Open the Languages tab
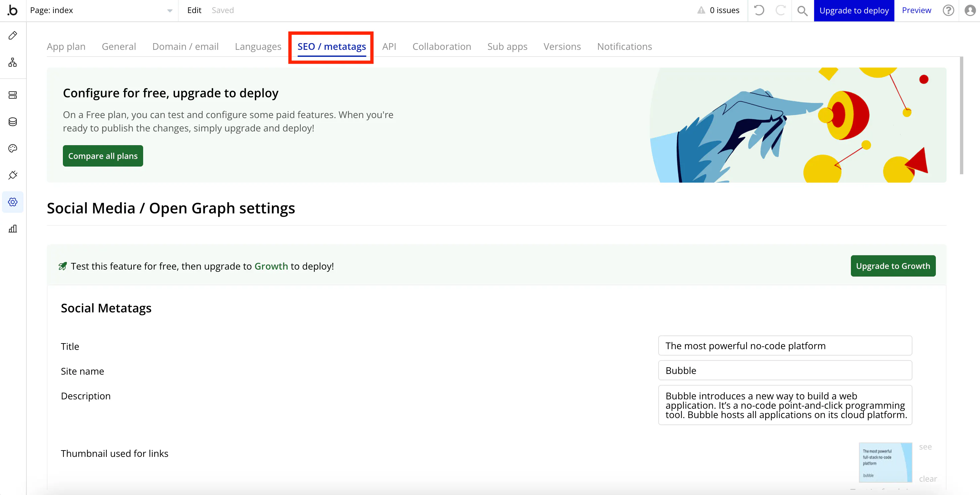The width and height of the screenshot is (980, 495). (258, 46)
